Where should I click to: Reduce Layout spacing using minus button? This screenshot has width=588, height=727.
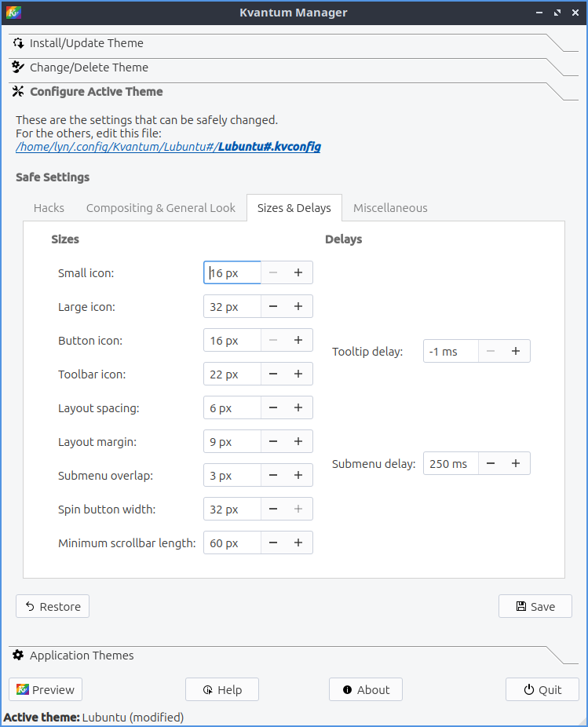coord(273,407)
